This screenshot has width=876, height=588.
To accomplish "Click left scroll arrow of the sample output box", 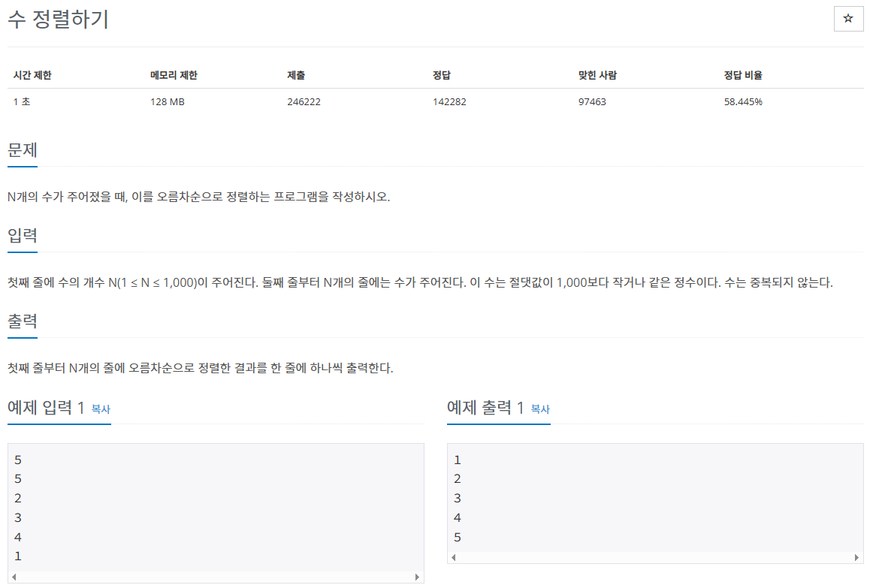I will click(x=454, y=557).
